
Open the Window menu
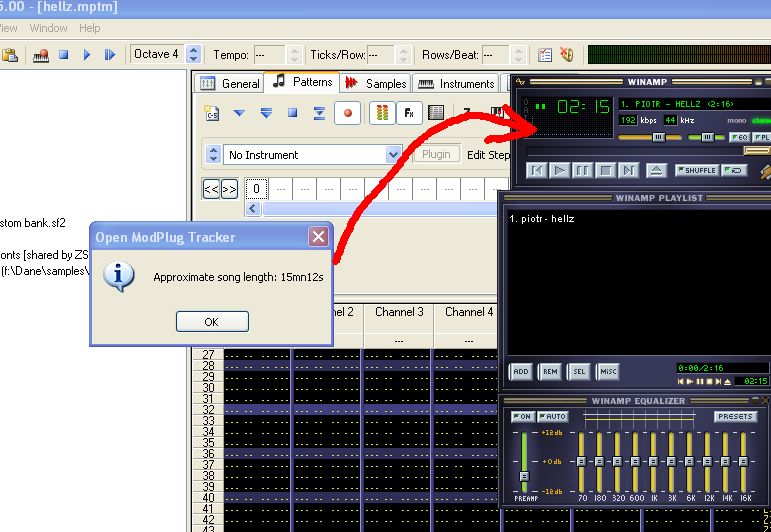point(48,28)
